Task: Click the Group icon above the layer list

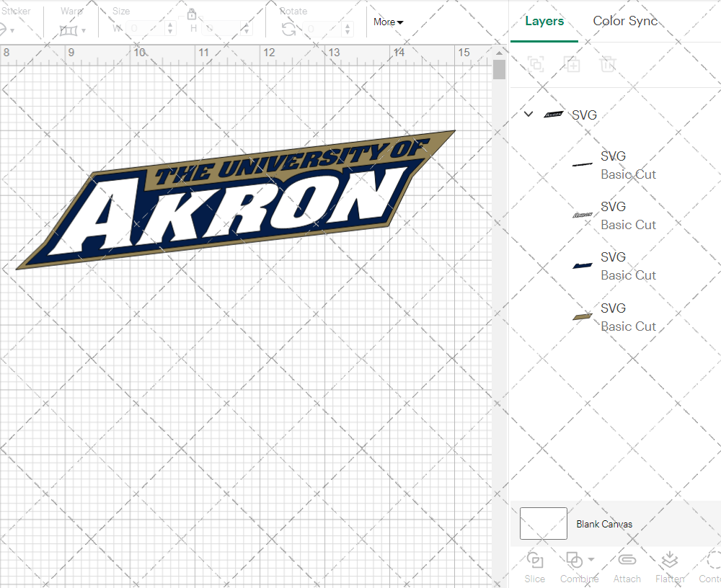Action: (536, 64)
